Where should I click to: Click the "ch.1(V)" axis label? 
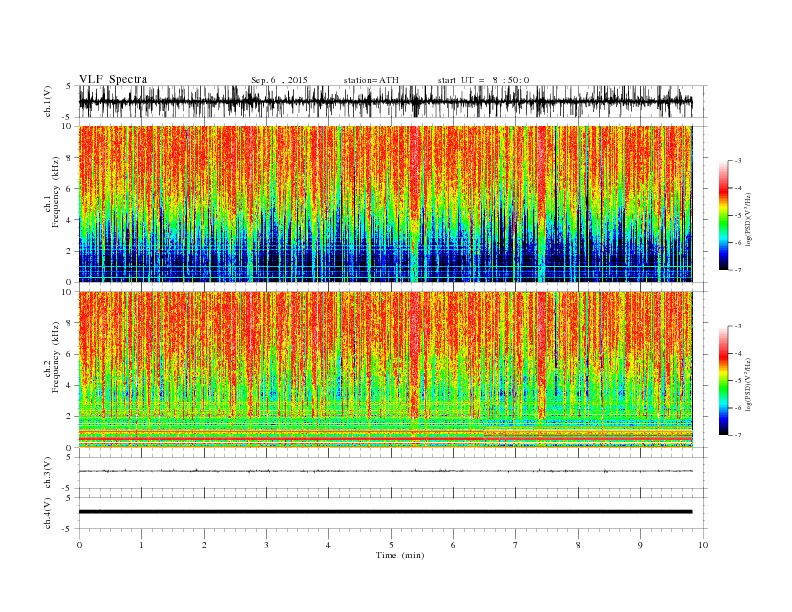[48, 101]
